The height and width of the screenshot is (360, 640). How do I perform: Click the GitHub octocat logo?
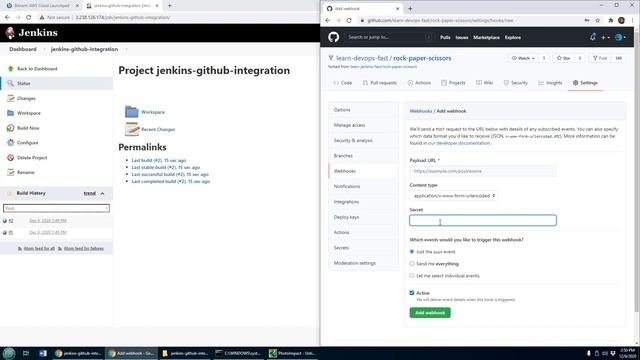pyautogui.click(x=333, y=37)
